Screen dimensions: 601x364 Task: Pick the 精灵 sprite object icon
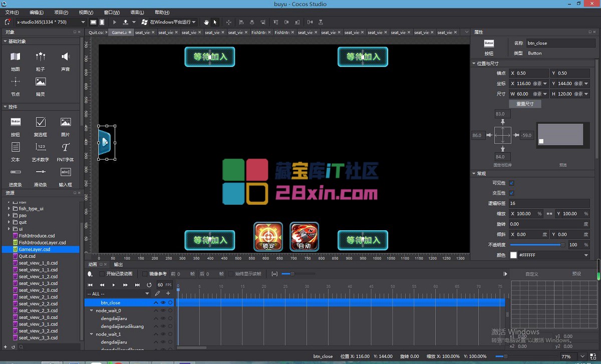point(41,82)
